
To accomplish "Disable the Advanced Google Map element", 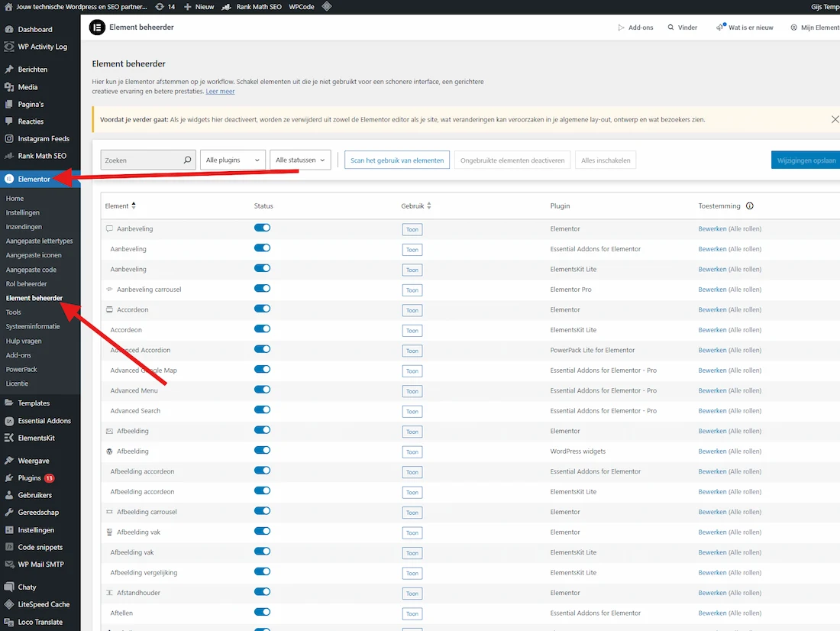I will [262, 370].
